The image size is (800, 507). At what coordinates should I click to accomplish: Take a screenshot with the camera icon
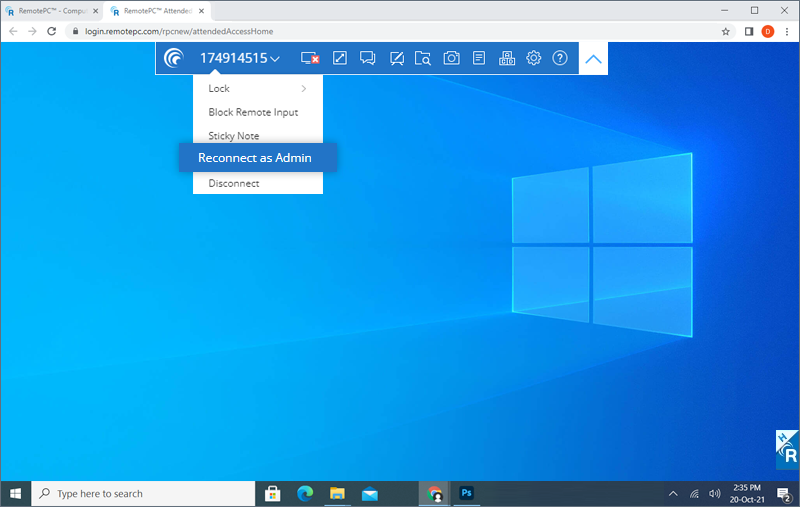452,58
